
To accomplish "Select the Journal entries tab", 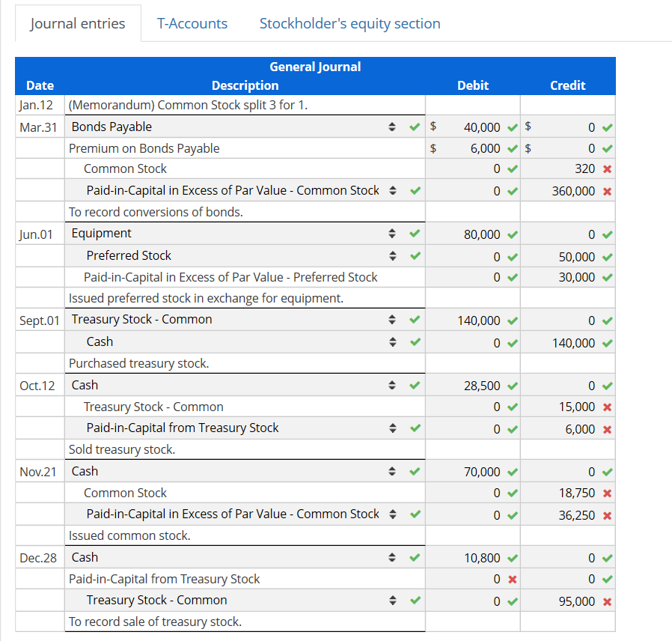I will tap(78, 23).
